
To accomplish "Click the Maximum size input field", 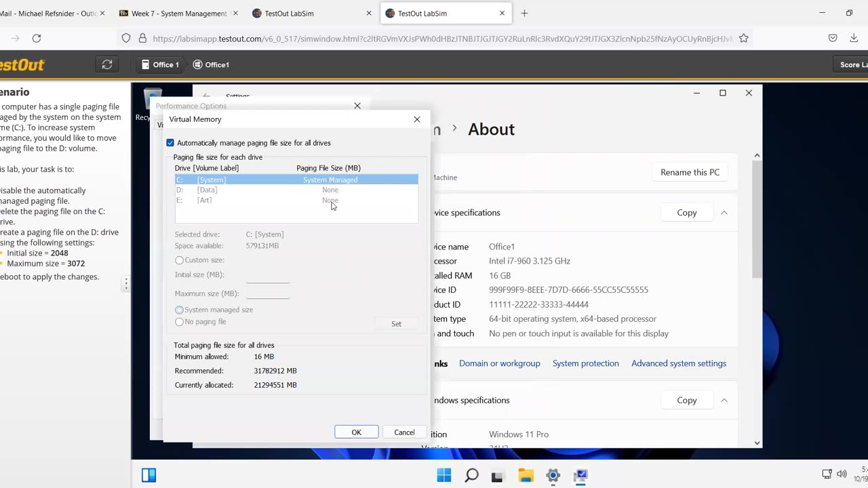I will 268,293.
